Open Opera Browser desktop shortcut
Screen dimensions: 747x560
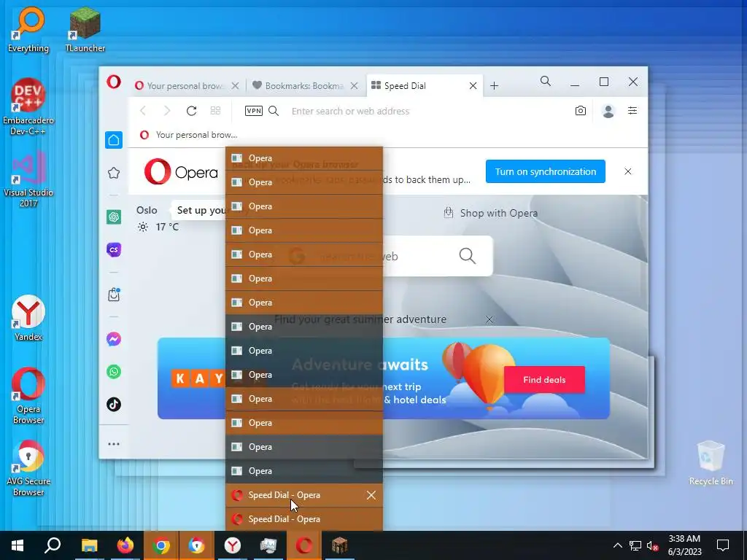coord(28,395)
